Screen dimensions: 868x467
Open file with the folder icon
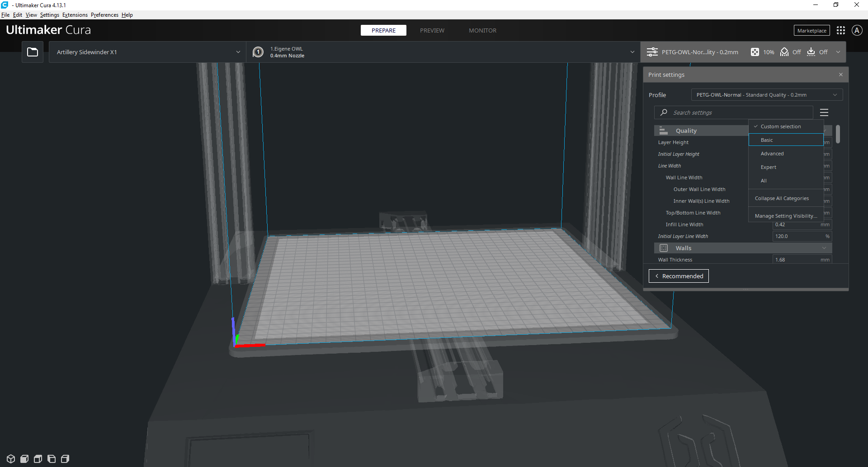pos(33,52)
